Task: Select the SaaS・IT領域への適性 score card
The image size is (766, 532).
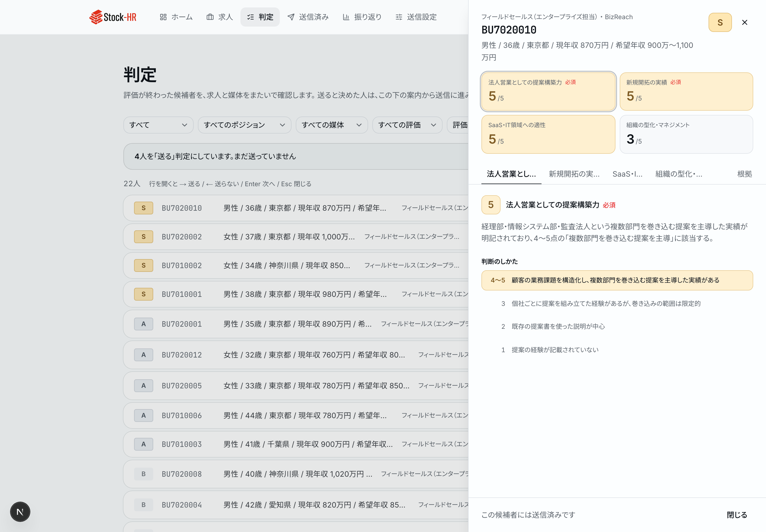Action: [x=548, y=134]
